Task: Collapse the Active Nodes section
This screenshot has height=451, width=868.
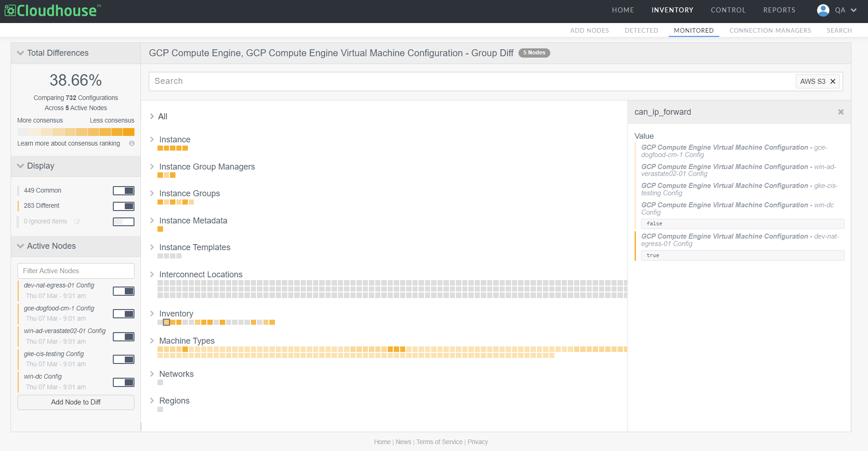Action: pyautogui.click(x=20, y=246)
